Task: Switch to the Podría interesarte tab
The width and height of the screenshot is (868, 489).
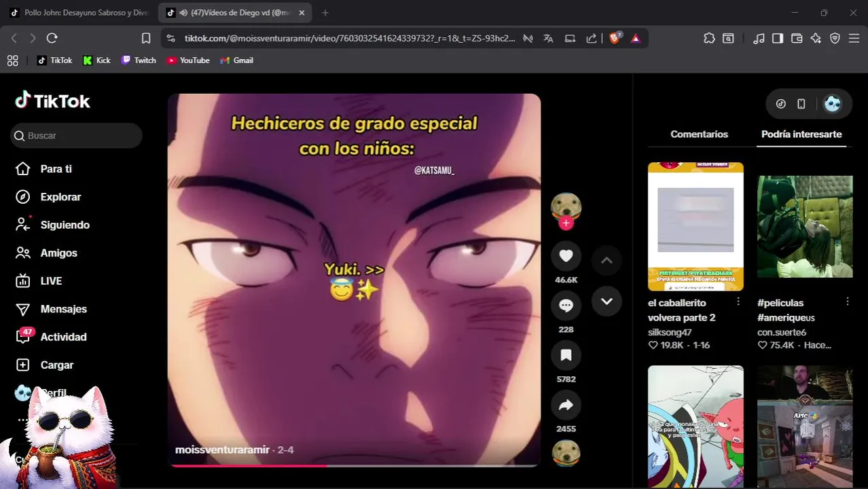Action: 801,134
